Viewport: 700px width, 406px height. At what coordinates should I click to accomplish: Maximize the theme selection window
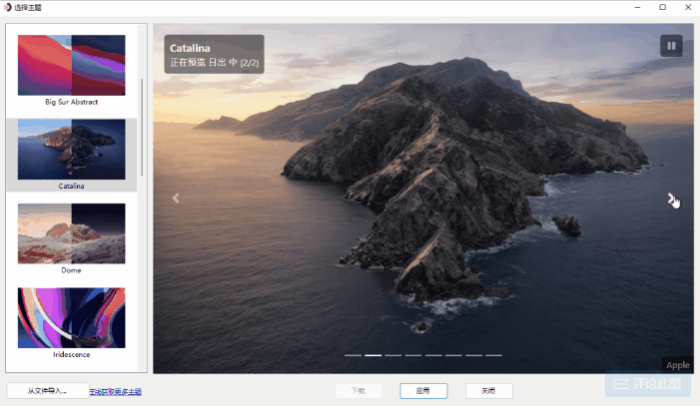click(x=662, y=7)
